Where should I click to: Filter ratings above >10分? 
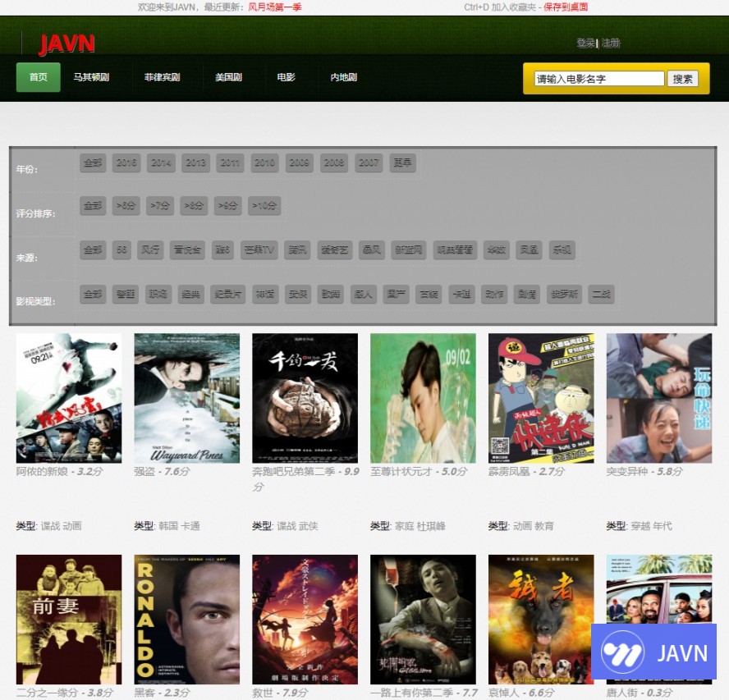point(264,205)
